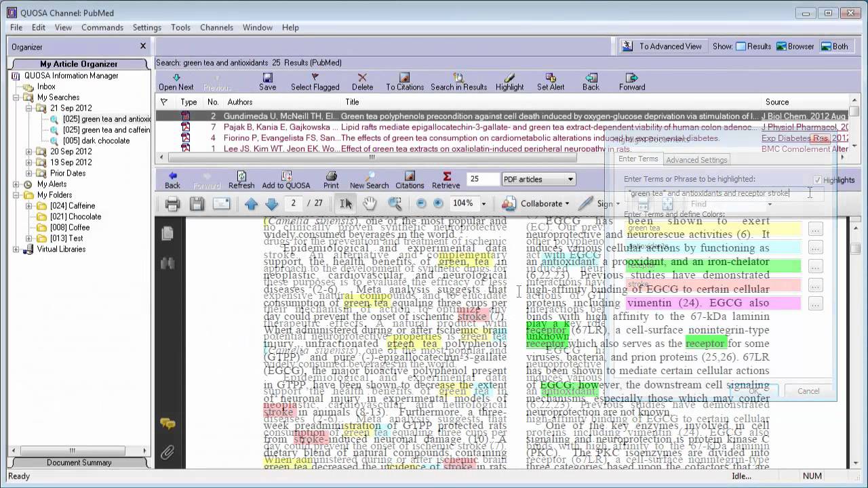Expand the Virtual Libraries node
The height and width of the screenshot is (488, 868).
[x=16, y=249]
